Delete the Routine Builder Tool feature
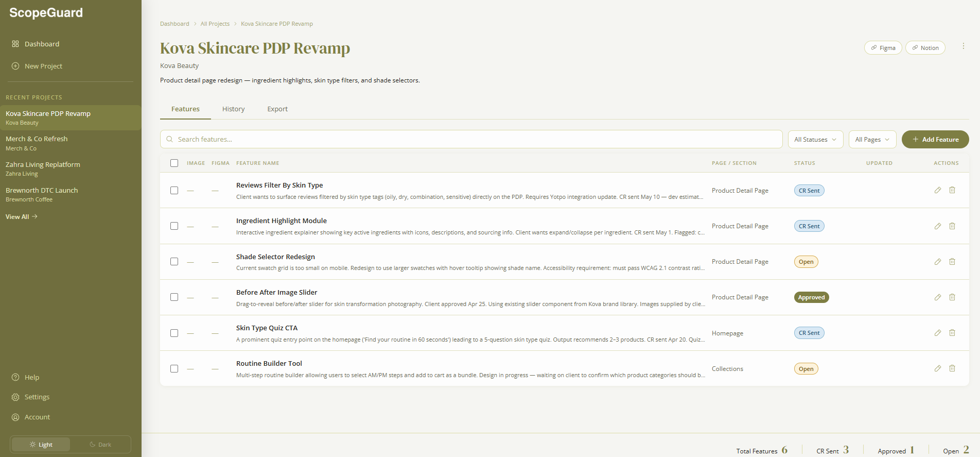The width and height of the screenshot is (980, 457). [x=952, y=368]
